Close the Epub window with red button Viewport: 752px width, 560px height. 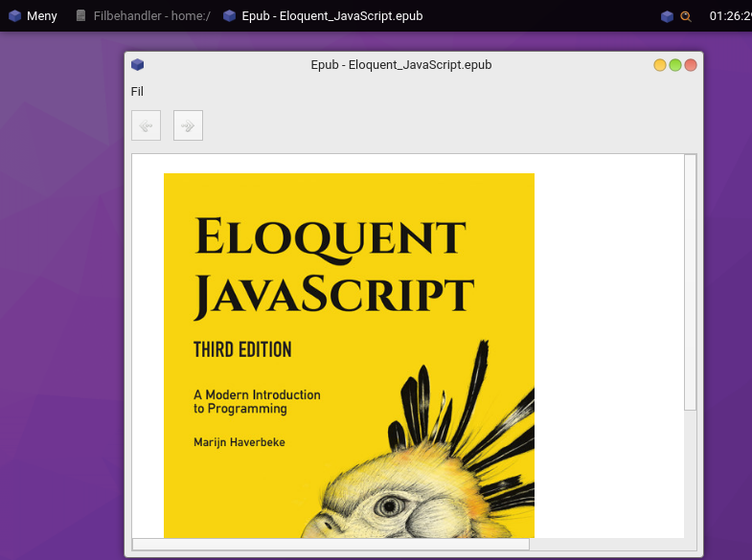[691, 65]
